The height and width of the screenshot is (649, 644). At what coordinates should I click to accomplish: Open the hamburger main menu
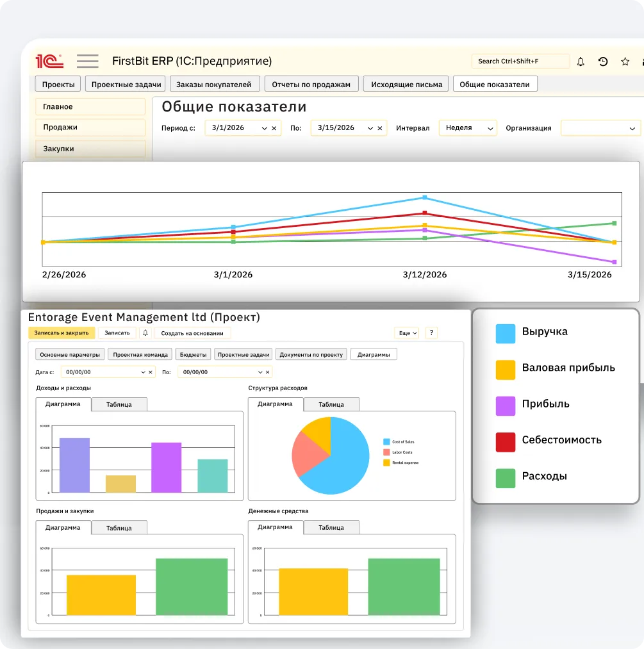click(x=87, y=62)
